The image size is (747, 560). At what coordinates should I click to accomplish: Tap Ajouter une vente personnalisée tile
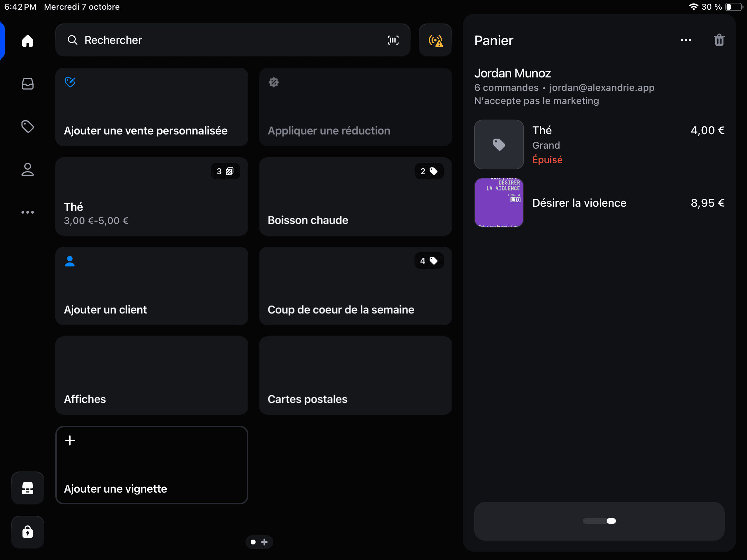click(152, 107)
